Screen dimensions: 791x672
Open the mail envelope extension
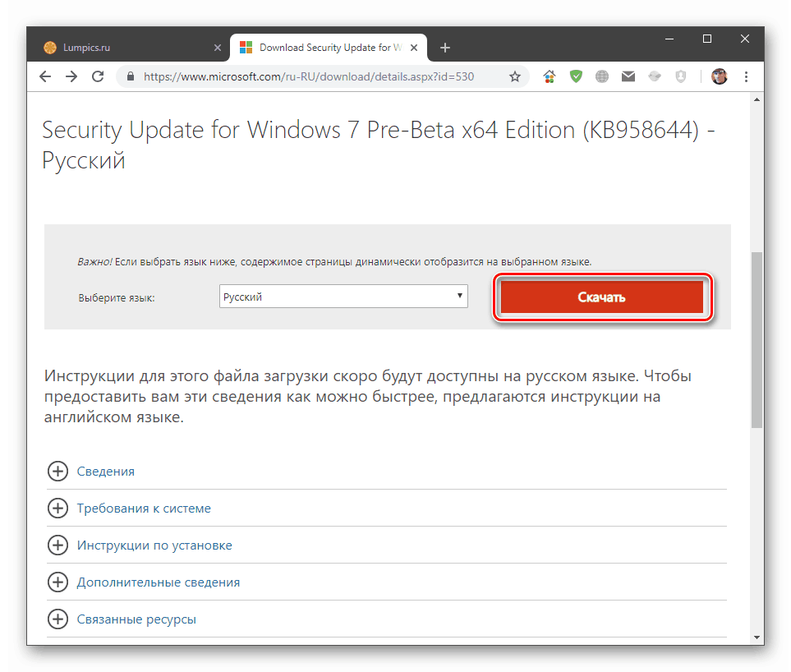628,76
